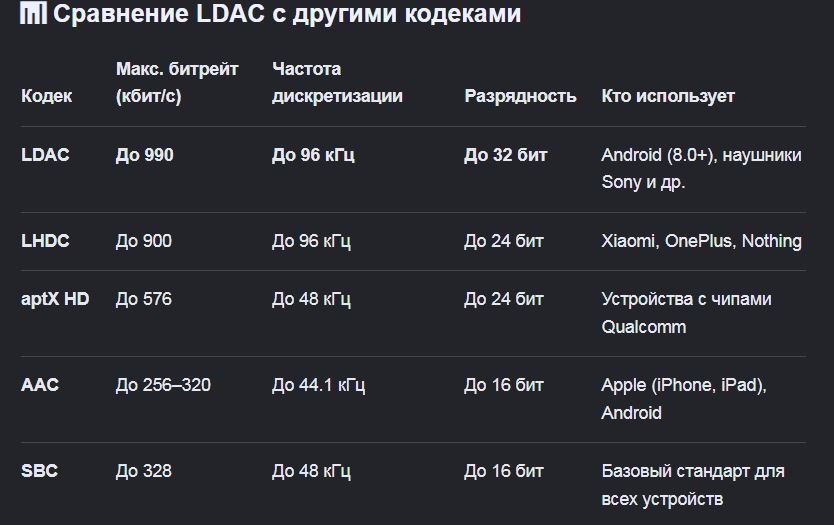Image resolution: width=834 pixels, height=525 pixels.
Task: Click the Частота дискретизации column header
Action: pyautogui.click(x=337, y=82)
